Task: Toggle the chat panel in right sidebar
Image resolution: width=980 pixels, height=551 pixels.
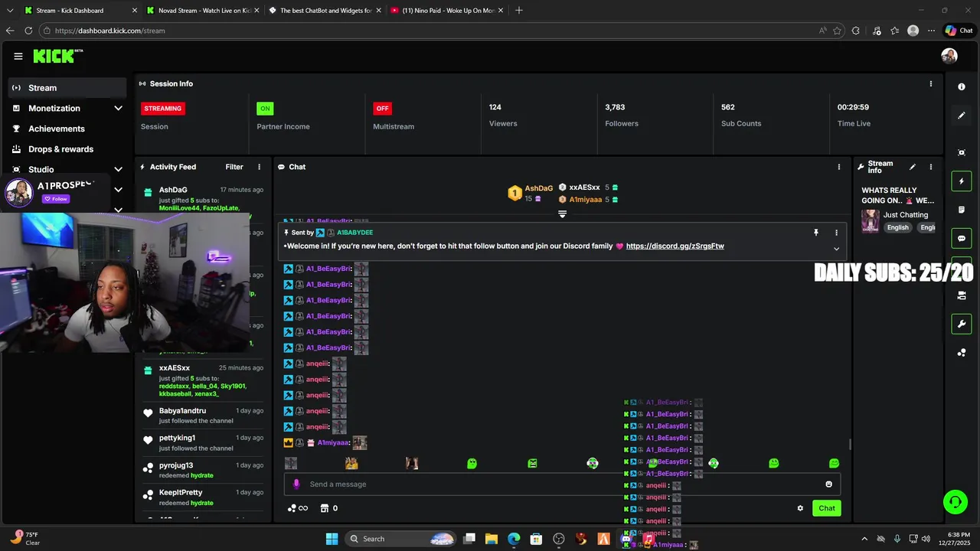Action: (x=962, y=239)
